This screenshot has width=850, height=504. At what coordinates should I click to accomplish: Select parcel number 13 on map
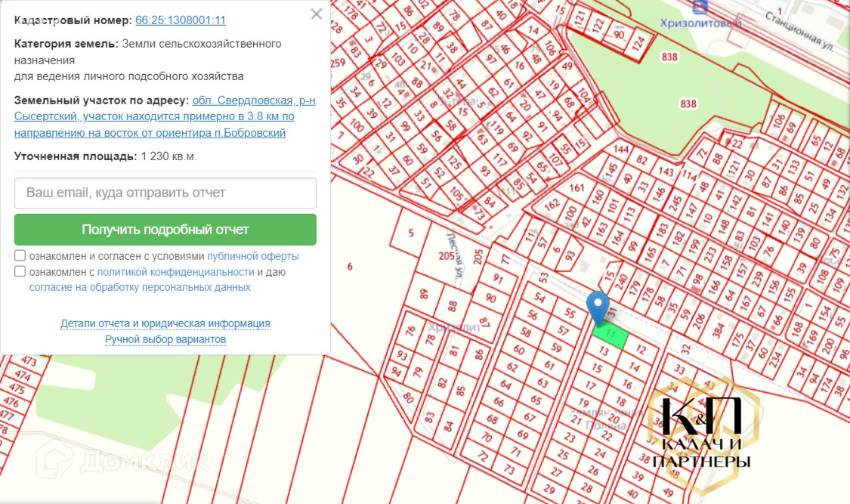point(603,351)
